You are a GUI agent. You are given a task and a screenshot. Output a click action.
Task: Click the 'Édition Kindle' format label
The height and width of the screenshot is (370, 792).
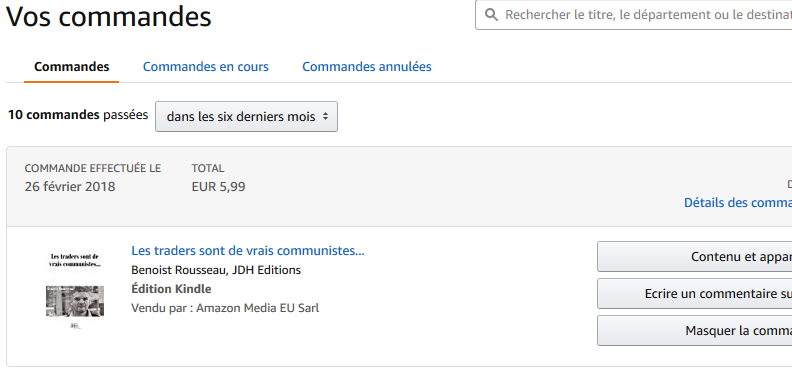tap(171, 289)
